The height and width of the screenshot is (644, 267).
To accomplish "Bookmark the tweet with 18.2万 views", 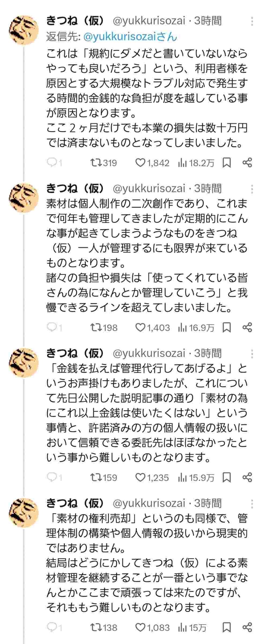I will click(x=227, y=163).
